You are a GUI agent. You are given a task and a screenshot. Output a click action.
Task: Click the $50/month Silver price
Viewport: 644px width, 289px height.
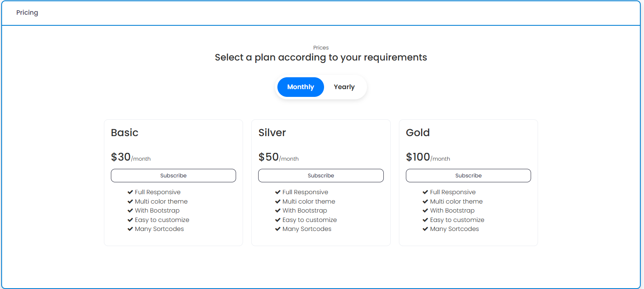278,157
